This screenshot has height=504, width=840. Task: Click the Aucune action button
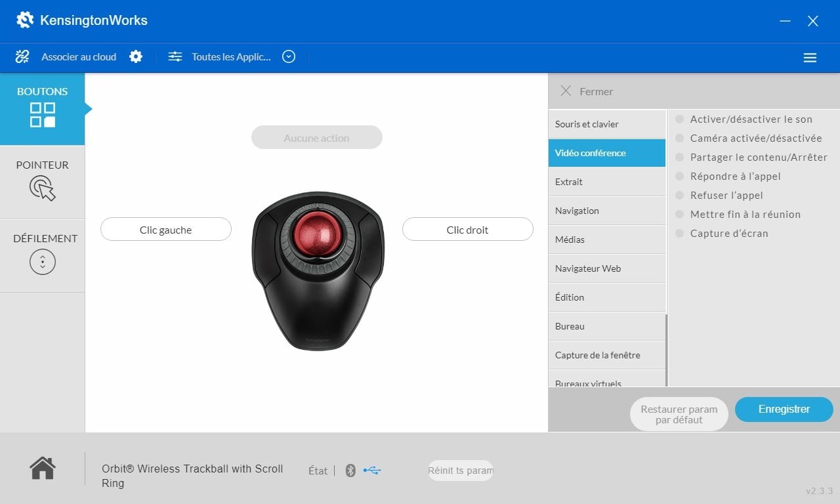pyautogui.click(x=316, y=138)
